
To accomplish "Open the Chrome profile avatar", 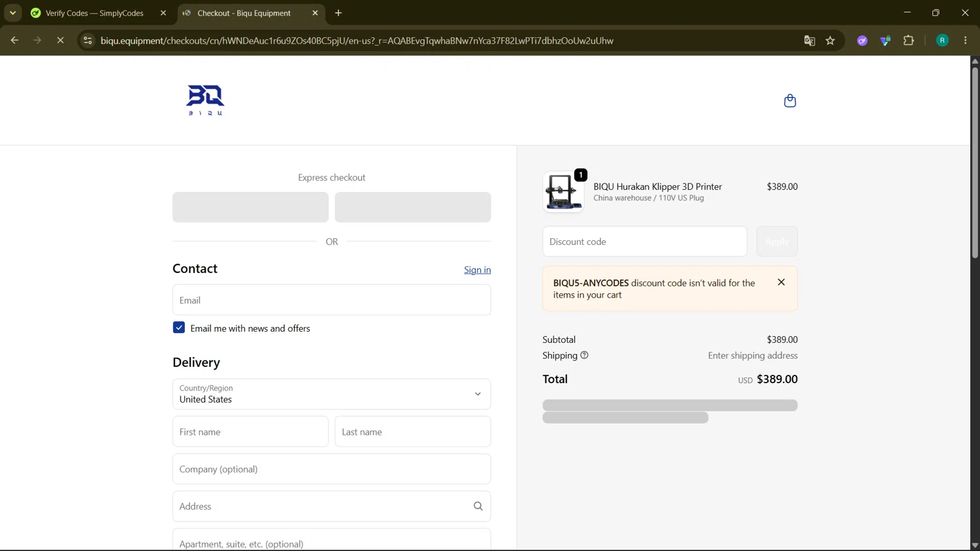I will point(942,40).
